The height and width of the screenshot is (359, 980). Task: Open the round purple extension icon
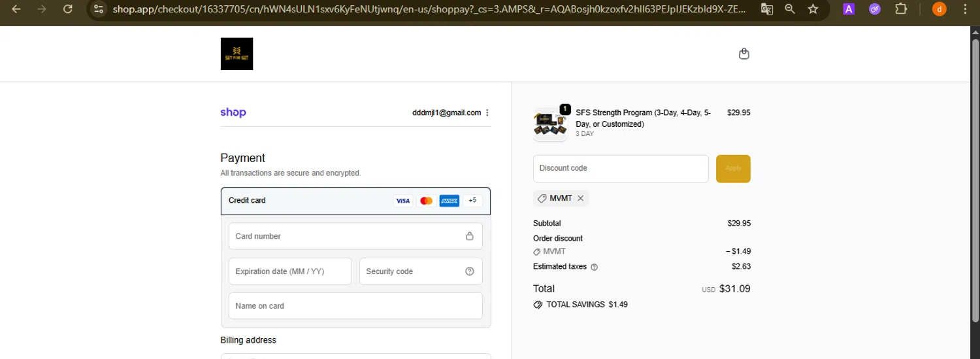pyautogui.click(x=875, y=9)
